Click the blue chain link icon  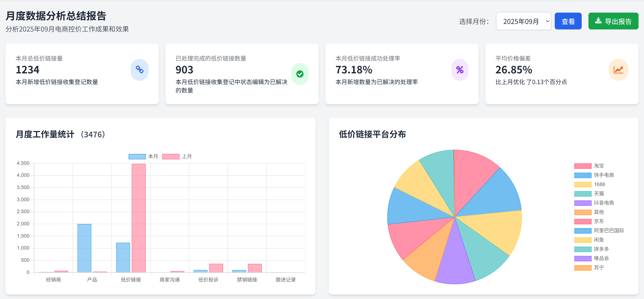pos(140,70)
